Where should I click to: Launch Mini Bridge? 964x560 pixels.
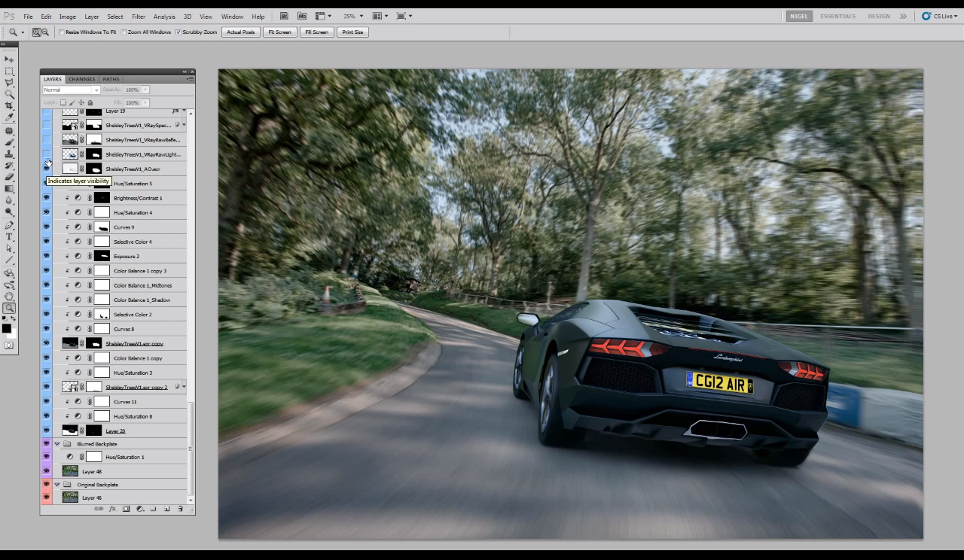302,16
